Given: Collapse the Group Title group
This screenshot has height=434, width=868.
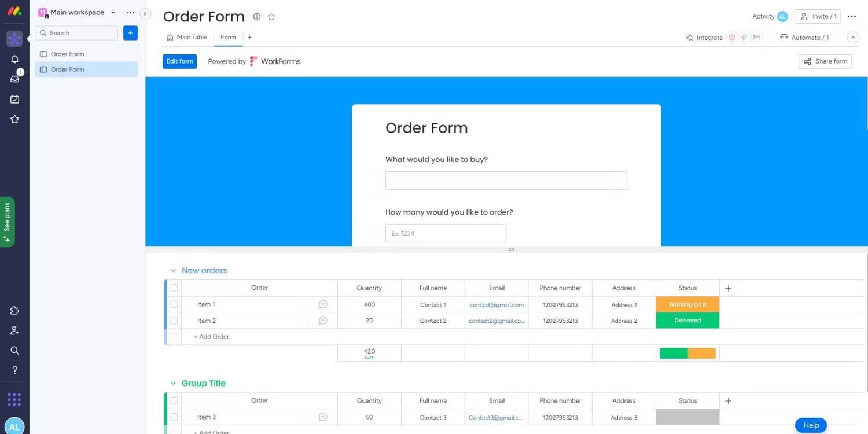Looking at the screenshot, I should 173,384.
